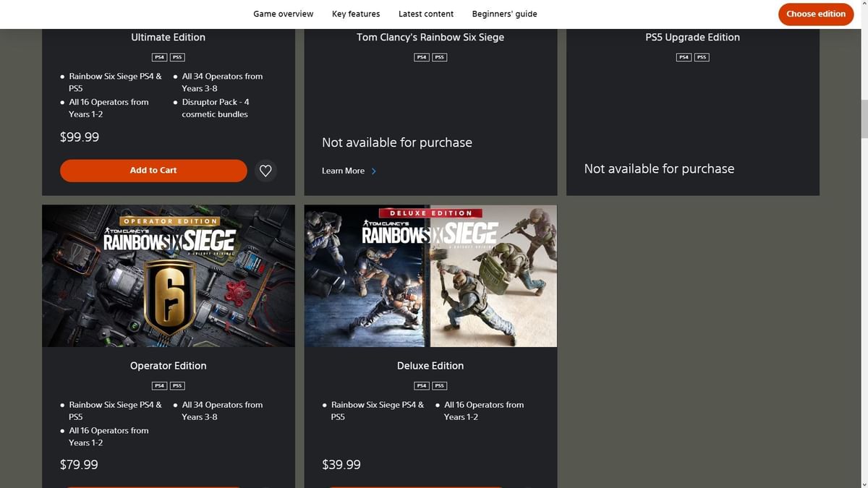
Task: Select the PS5 badge under PS5 Upgrade Edition
Action: (701, 56)
